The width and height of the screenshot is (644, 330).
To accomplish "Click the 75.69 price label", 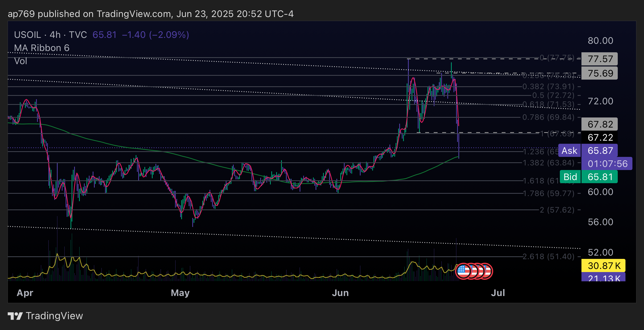I will 599,73.
